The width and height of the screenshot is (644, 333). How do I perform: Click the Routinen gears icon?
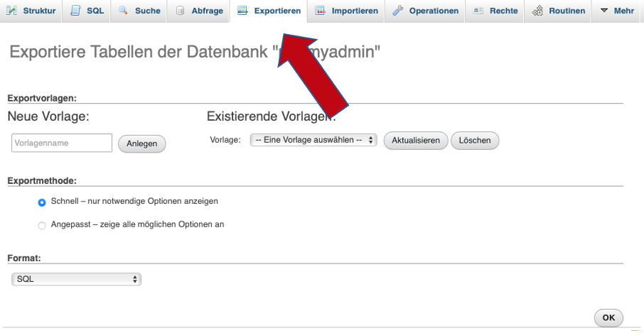(537, 11)
